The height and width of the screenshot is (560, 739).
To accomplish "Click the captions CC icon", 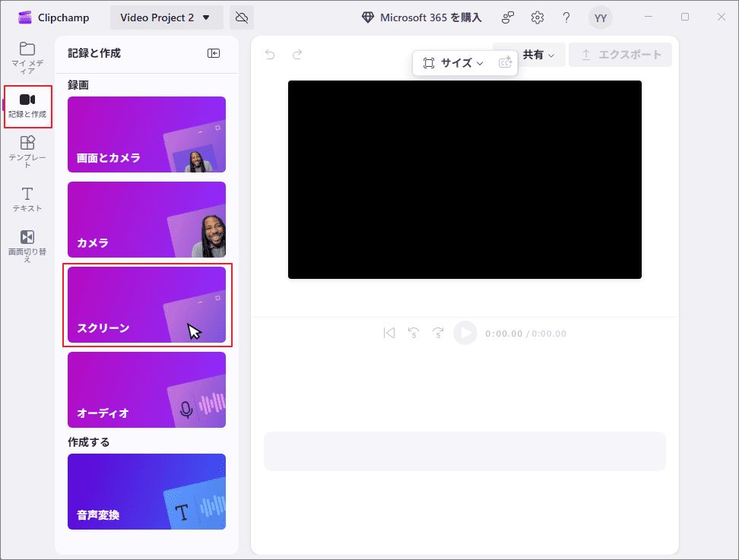I will pos(506,62).
